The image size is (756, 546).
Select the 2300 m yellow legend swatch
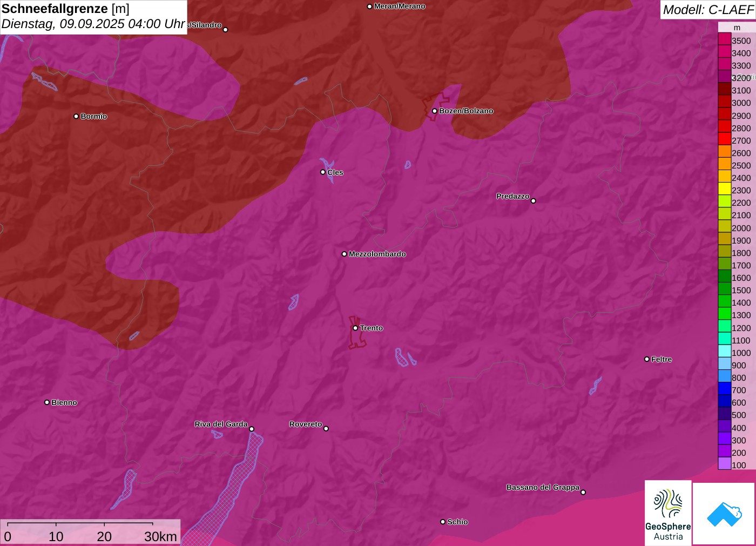click(724, 188)
